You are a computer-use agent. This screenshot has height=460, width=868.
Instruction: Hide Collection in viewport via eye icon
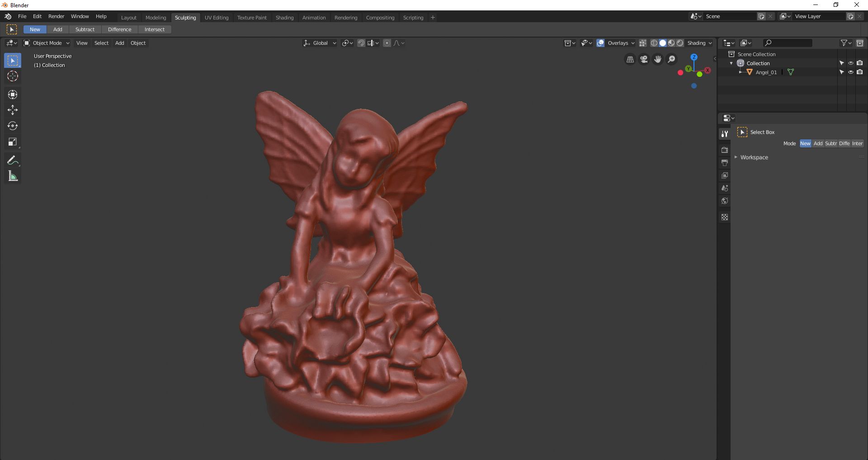click(850, 63)
